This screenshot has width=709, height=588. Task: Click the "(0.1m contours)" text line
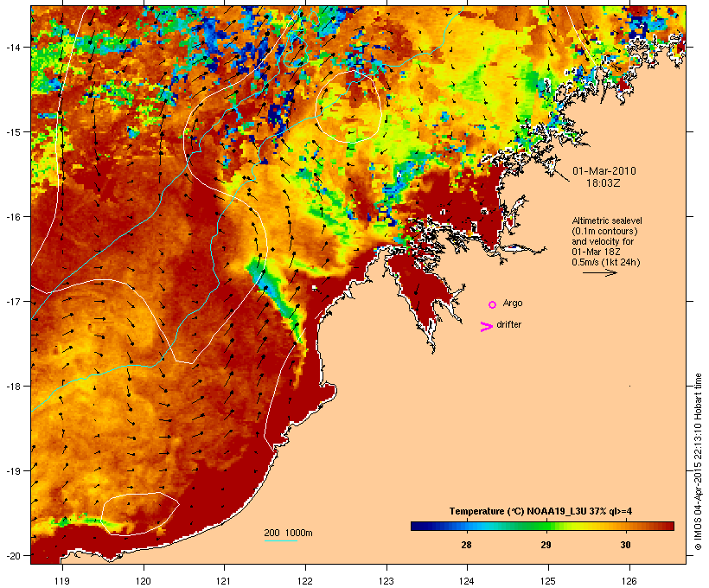click(604, 231)
